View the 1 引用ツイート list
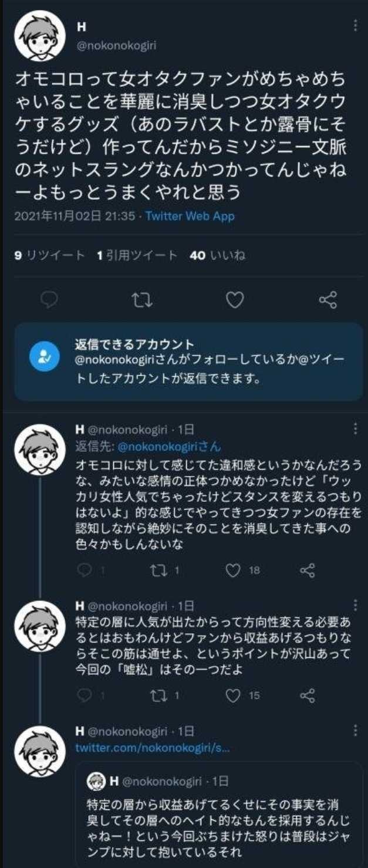The image size is (368, 868). point(137,255)
